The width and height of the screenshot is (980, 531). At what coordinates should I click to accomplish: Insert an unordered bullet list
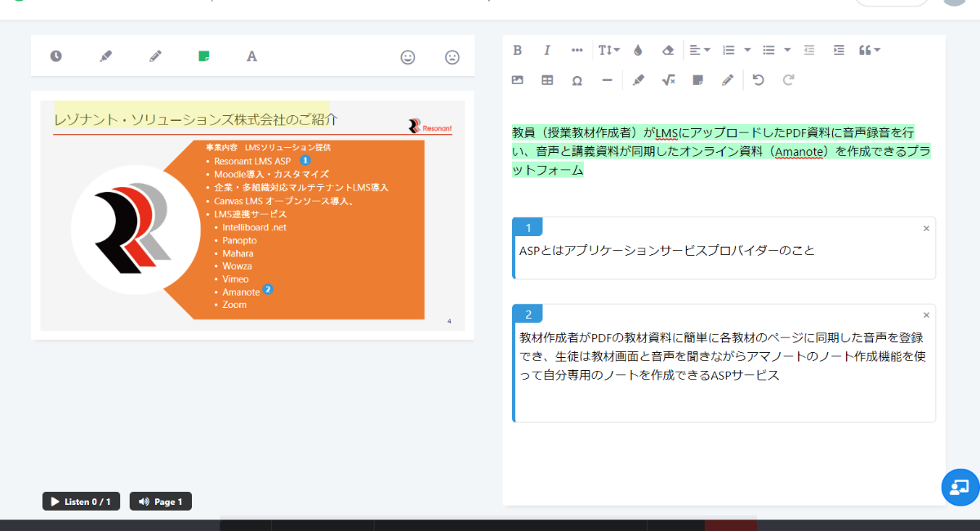pos(768,50)
